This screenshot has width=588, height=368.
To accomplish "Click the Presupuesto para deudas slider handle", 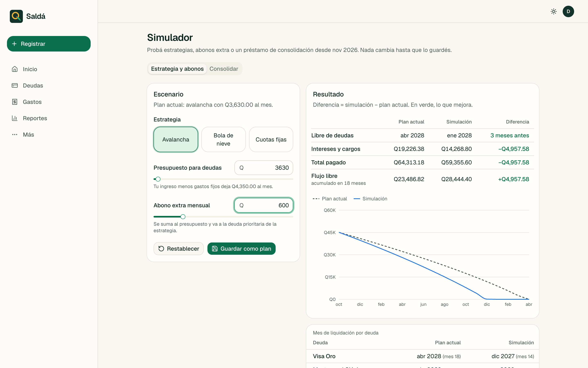I will (x=158, y=179).
